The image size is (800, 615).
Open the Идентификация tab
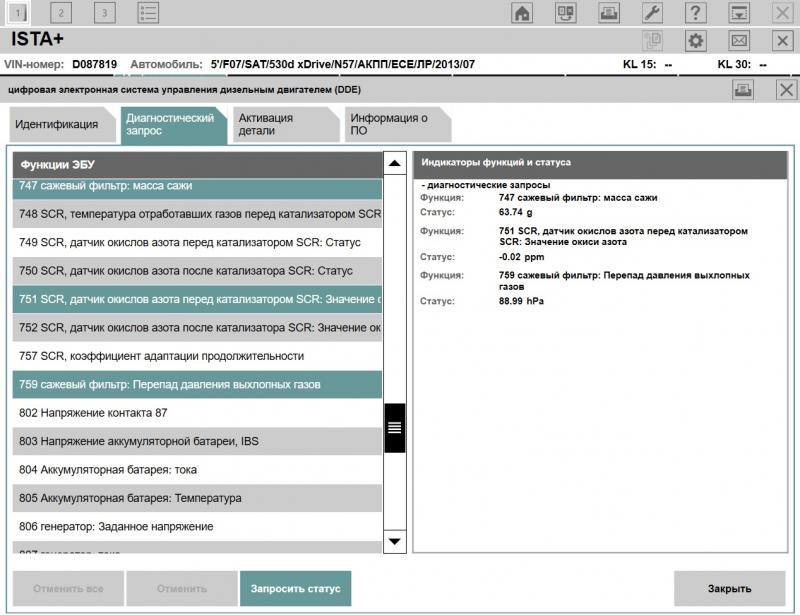(63, 125)
